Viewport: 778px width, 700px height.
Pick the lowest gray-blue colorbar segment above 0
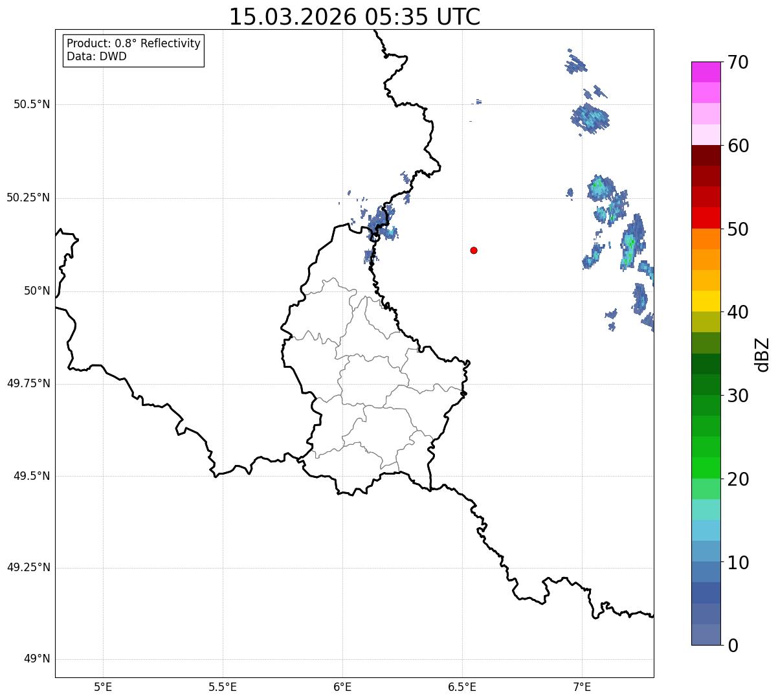click(706, 635)
